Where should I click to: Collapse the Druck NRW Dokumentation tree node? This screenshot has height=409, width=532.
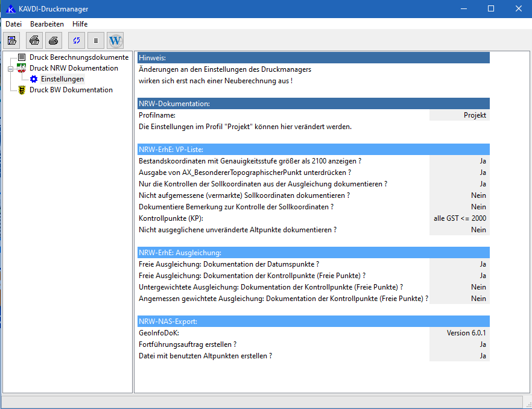(x=10, y=69)
